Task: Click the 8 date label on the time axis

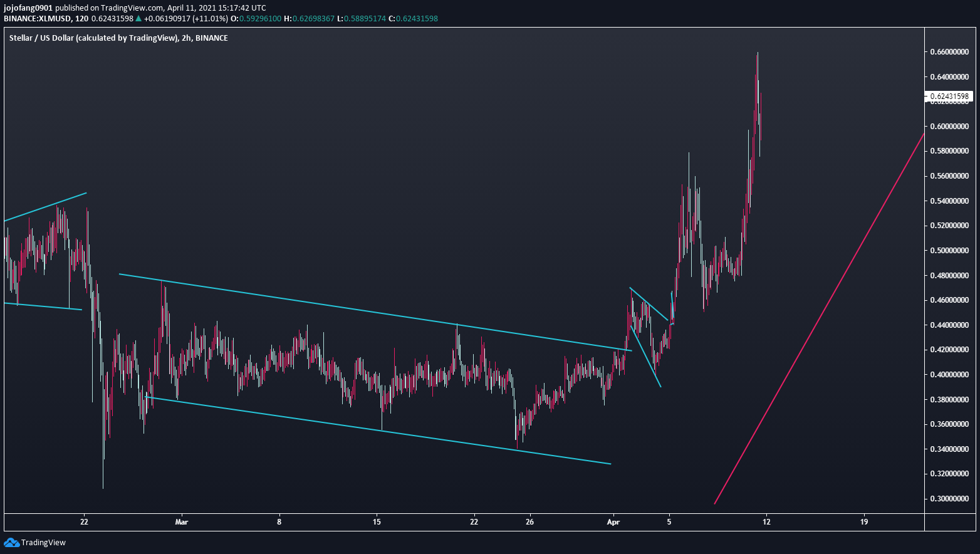Action: coord(279,521)
